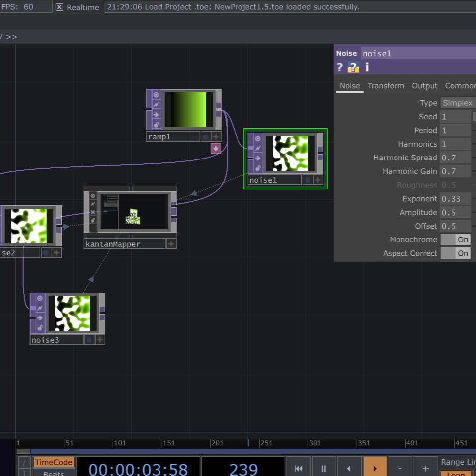Open the noise Type dropdown showing Simplex

[x=457, y=103]
